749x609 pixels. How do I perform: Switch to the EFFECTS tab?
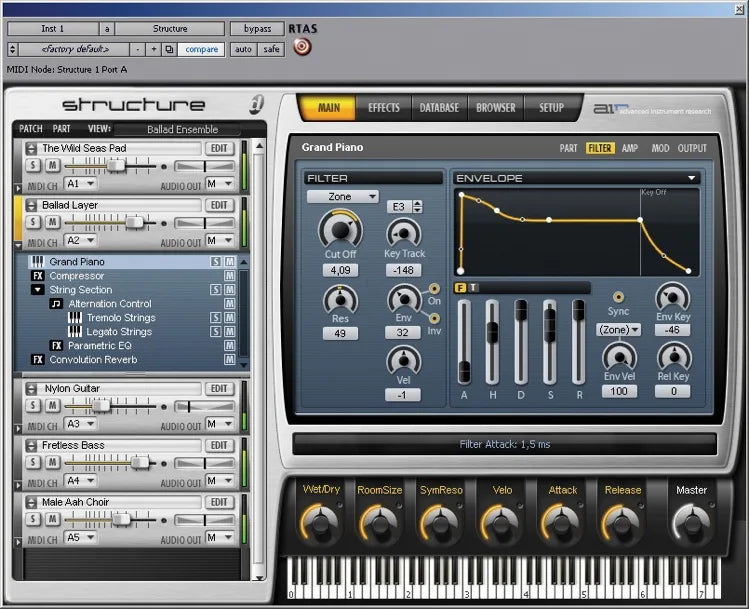click(383, 108)
